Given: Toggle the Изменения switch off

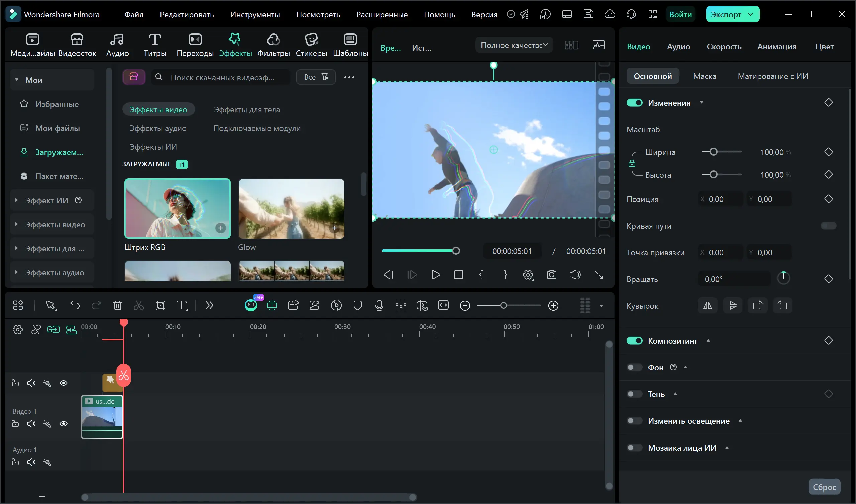Looking at the screenshot, I should [x=634, y=103].
